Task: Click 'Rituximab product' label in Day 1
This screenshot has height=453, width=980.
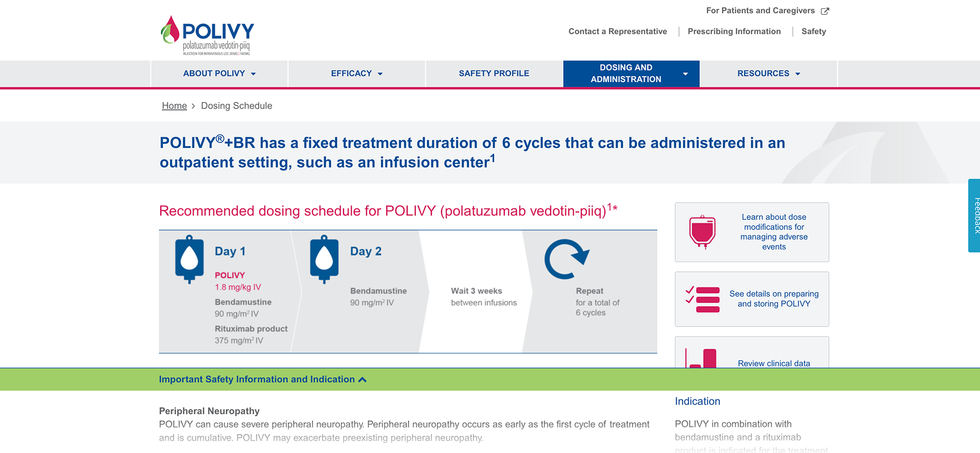Action: (x=251, y=329)
